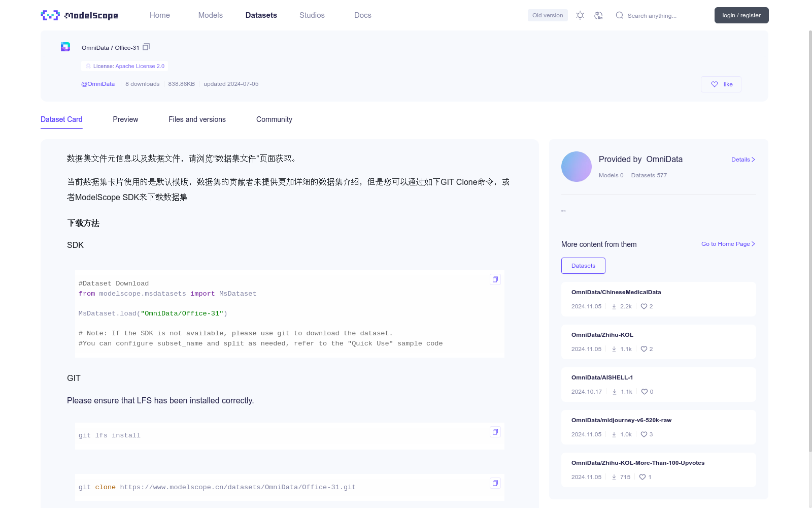Click the ModelScope logo
This screenshot has width=812, height=508.
(79, 15)
